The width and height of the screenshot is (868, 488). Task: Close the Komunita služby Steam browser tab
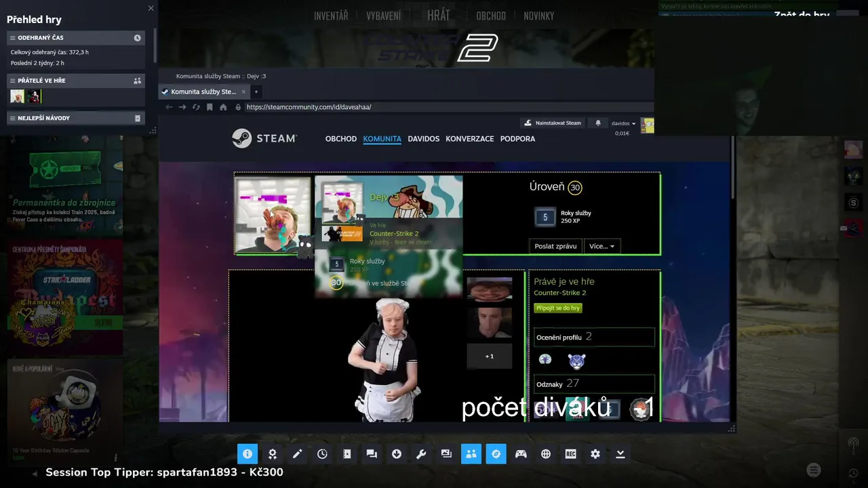point(244,91)
